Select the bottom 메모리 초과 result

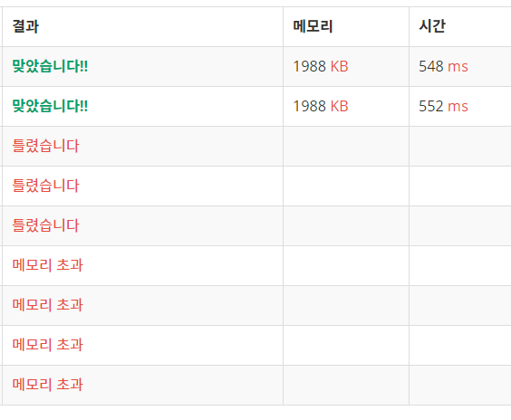tap(48, 385)
